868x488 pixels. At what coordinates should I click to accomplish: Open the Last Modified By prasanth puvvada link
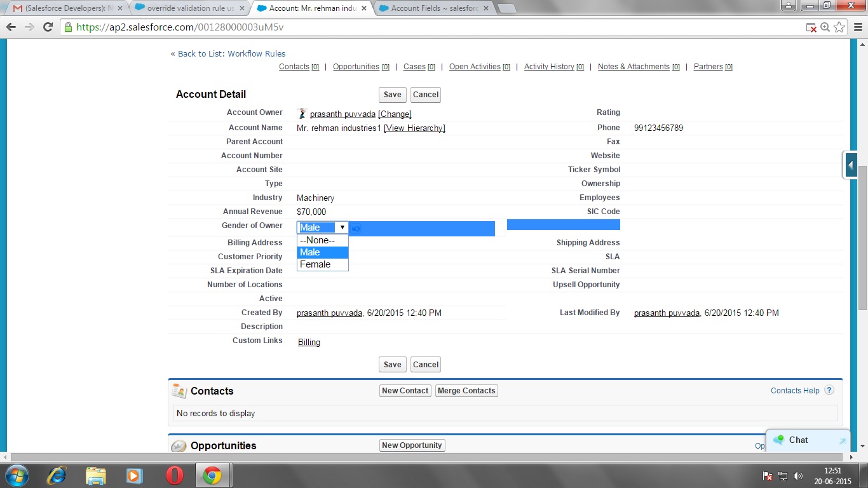(667, 313)
